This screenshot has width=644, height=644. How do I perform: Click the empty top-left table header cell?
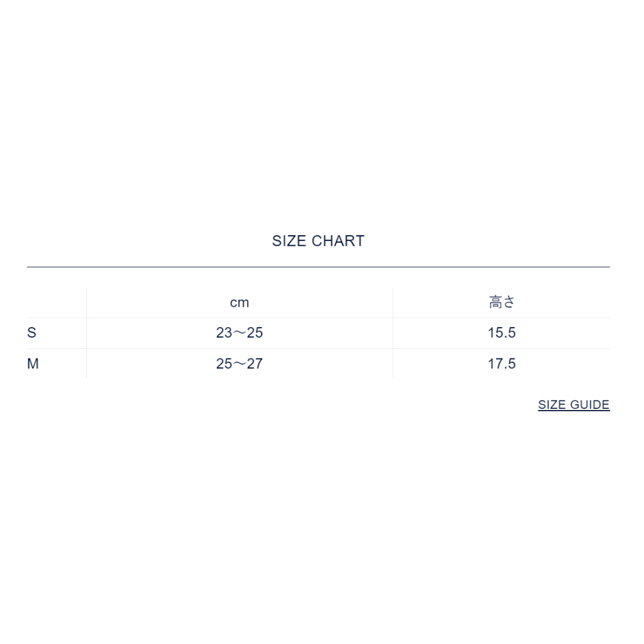tap(56, 303)
